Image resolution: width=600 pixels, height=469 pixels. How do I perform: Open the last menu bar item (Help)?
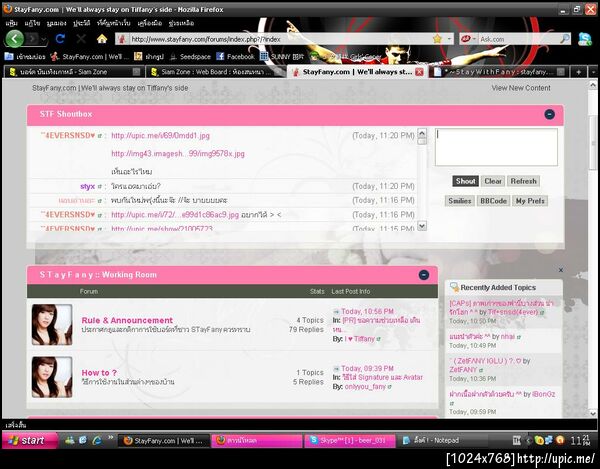(181, 23)
